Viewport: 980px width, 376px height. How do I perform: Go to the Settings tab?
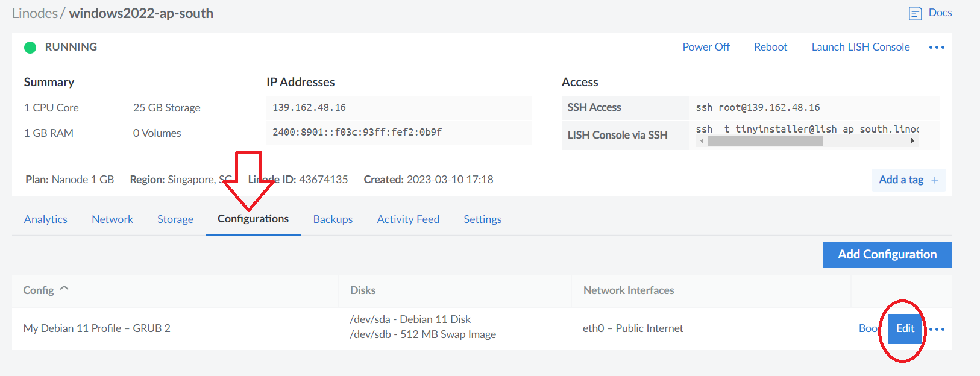(x=482, y=219)
